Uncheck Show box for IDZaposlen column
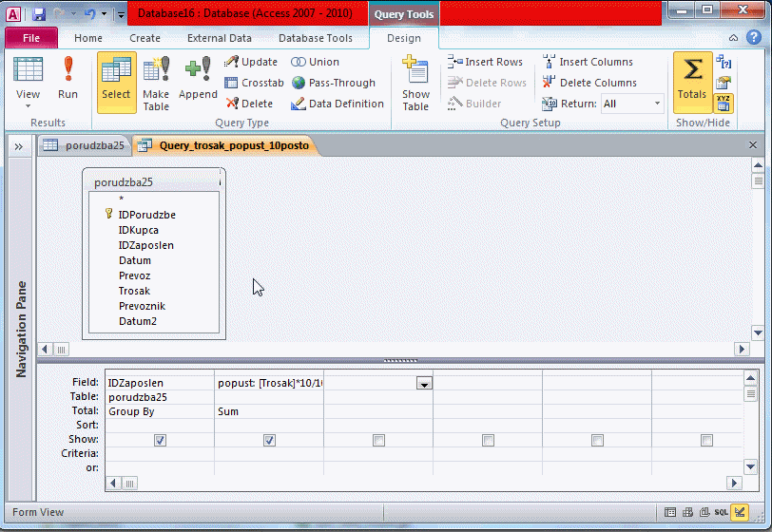The image size is (772, 532). pos(160,440)
